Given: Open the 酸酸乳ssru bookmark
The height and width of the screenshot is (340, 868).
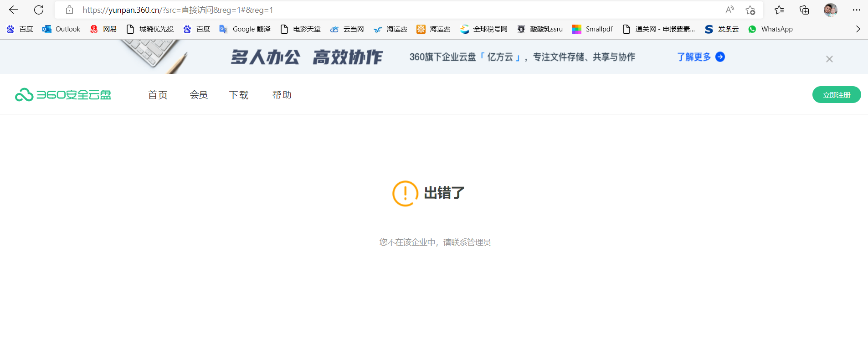Looking at the screenshot, I should coord(540,29).
